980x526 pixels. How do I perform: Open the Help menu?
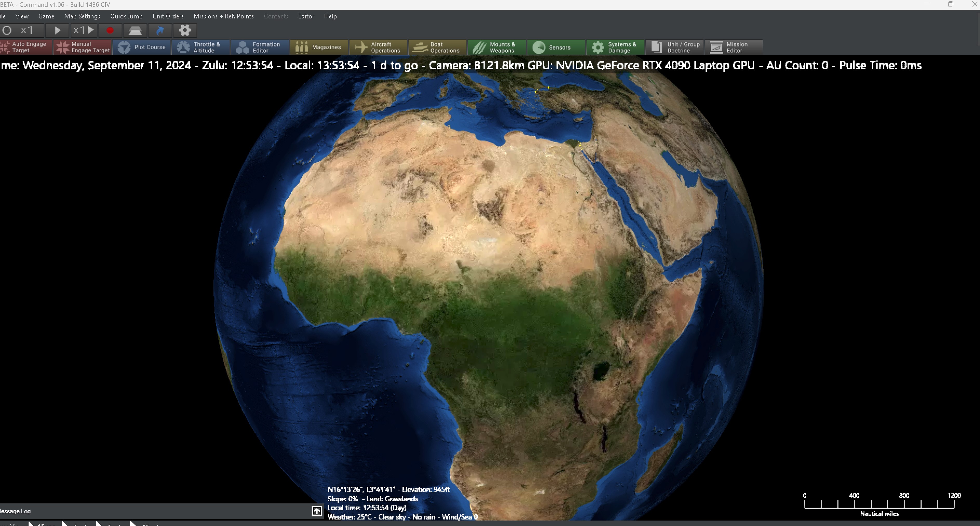tap(330, 16)
